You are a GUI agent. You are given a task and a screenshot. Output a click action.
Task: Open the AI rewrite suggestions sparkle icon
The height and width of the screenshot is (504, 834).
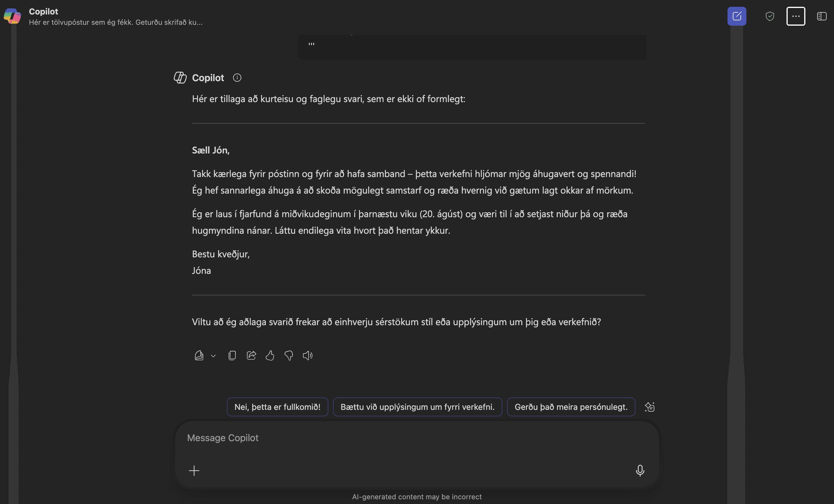(650, 407)
